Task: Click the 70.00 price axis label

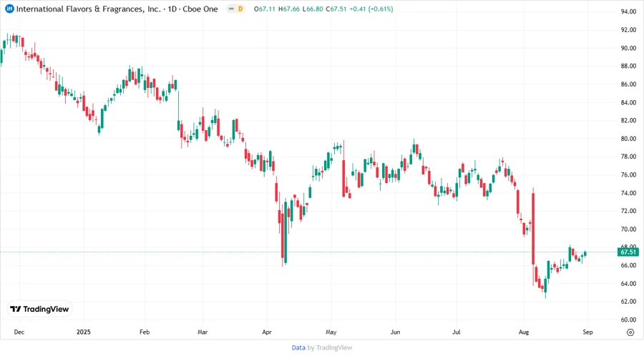Action: (x=628, y=229)
